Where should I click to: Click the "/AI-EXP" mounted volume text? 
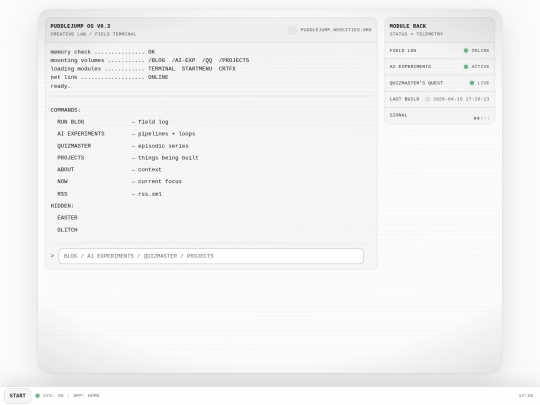(x=183, y=60)
